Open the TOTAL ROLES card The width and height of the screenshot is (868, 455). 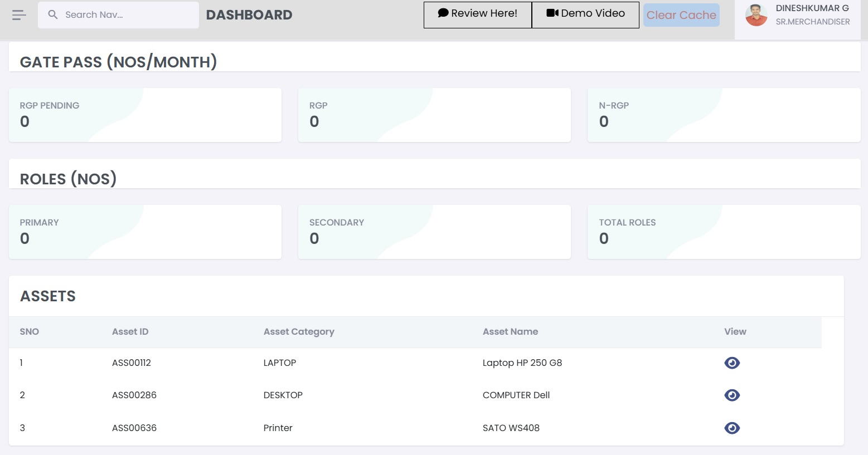point(724,232)
